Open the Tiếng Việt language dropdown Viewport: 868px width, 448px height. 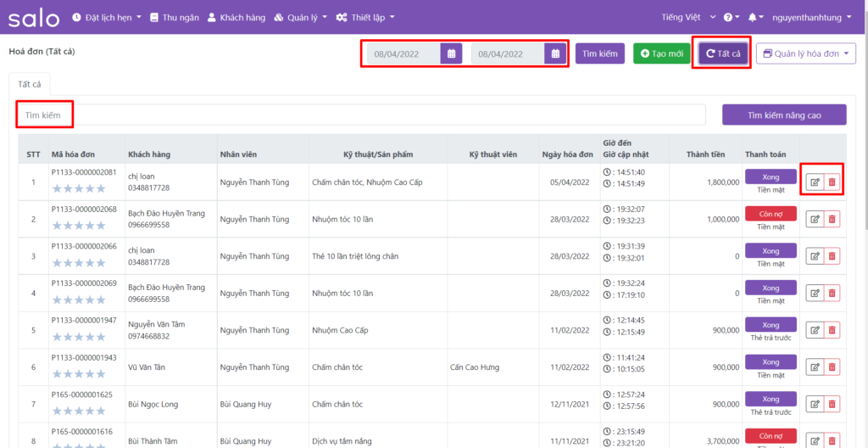688,17
